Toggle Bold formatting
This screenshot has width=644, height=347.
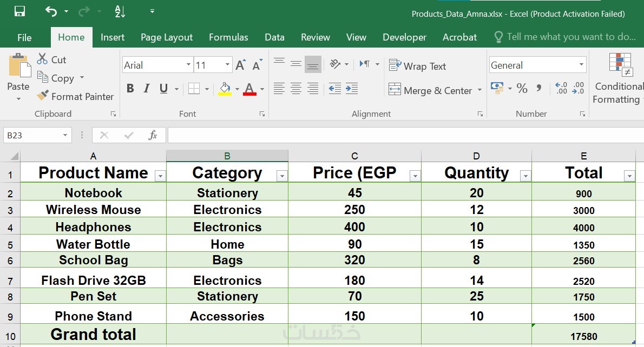130,89
